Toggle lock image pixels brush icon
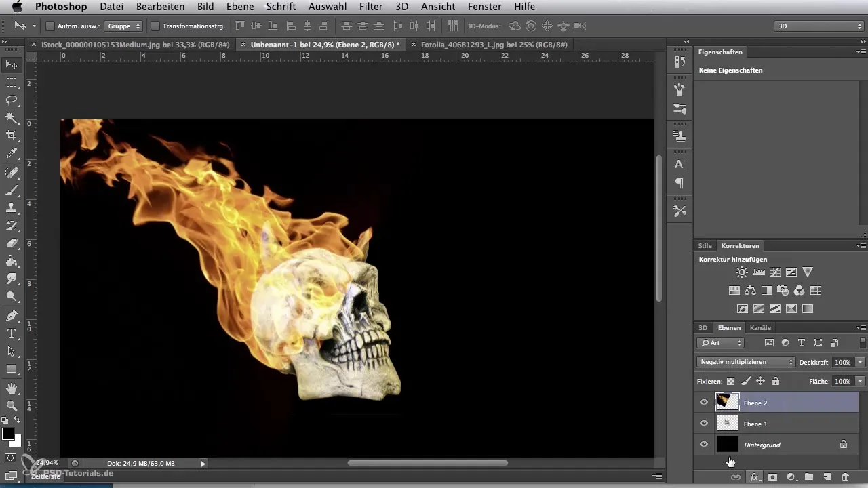 tap(745, 382)
